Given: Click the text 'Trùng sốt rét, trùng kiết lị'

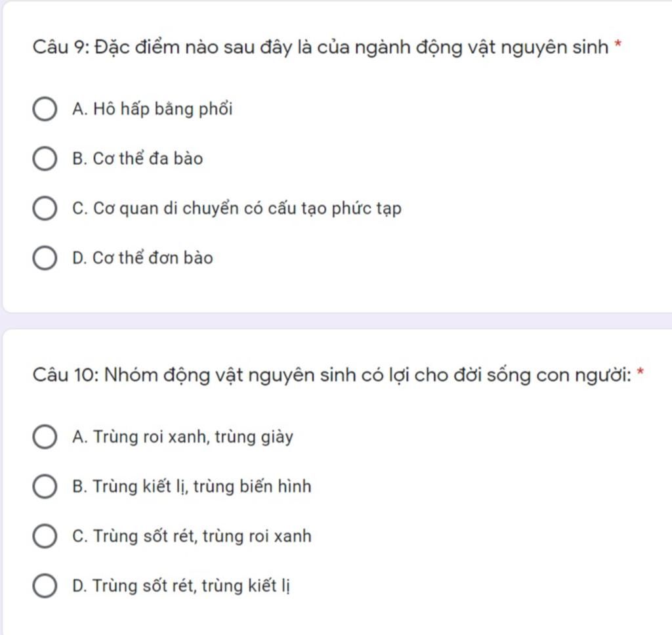Looking at the screenshot, I should pos(192,586).
